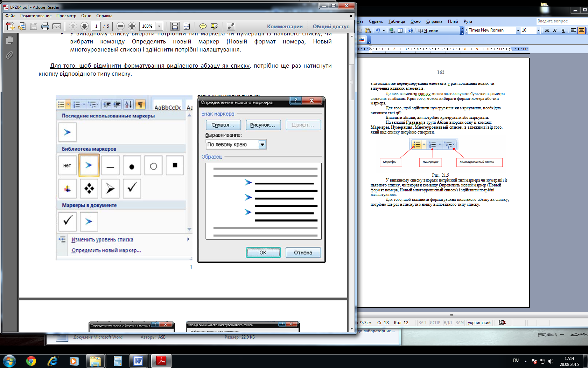Open the Сервис menu in Word
The height and width of the screenshot is (368, 588).
pos(376,21)
